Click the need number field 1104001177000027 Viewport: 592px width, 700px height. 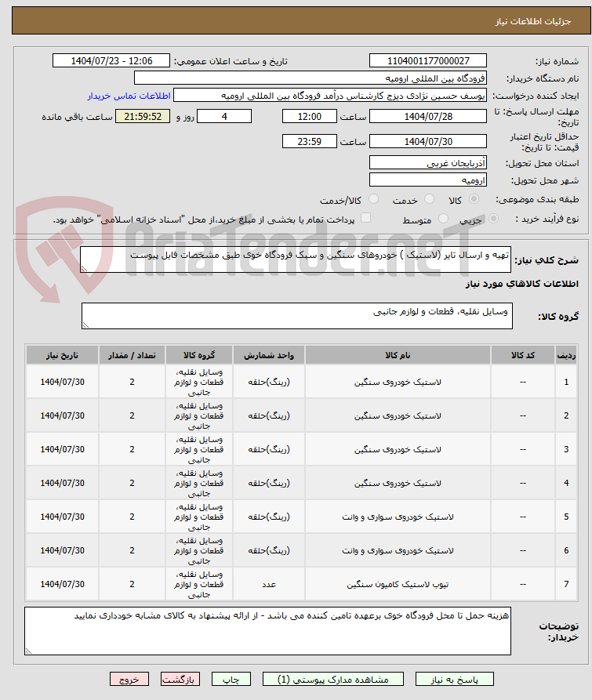pos(428,60)
